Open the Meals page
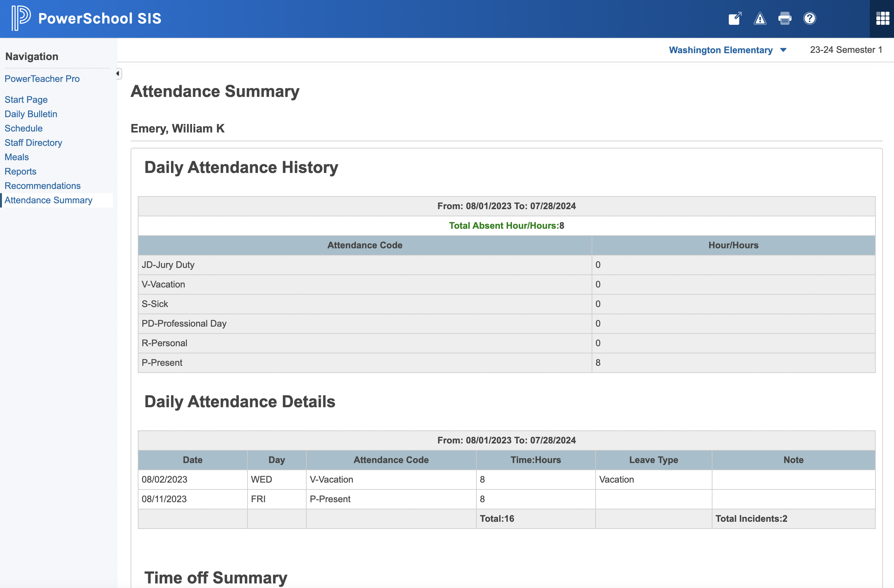The height and width of the screenshot is (588, 894). point(17,157)
